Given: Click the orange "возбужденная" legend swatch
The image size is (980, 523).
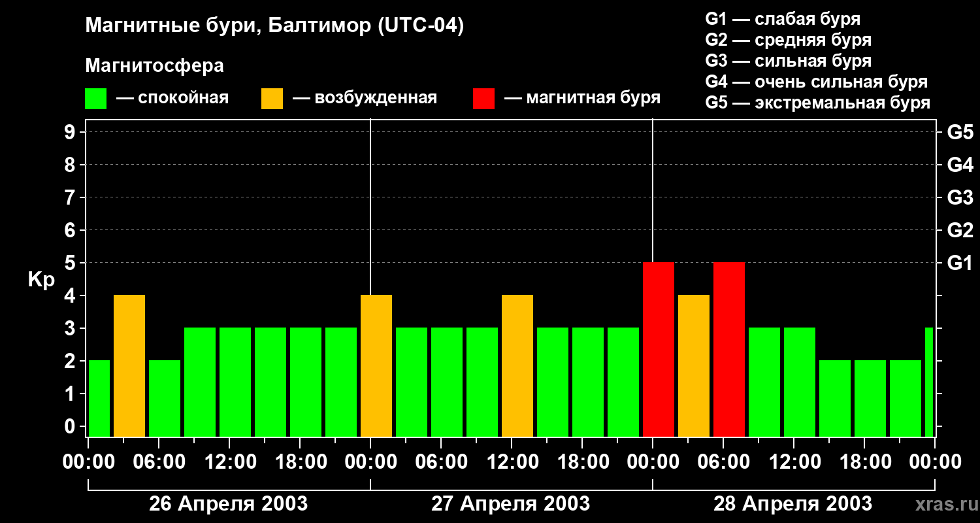Looking at the screenshot, I should pyautogui.click(x=272, y=99).
